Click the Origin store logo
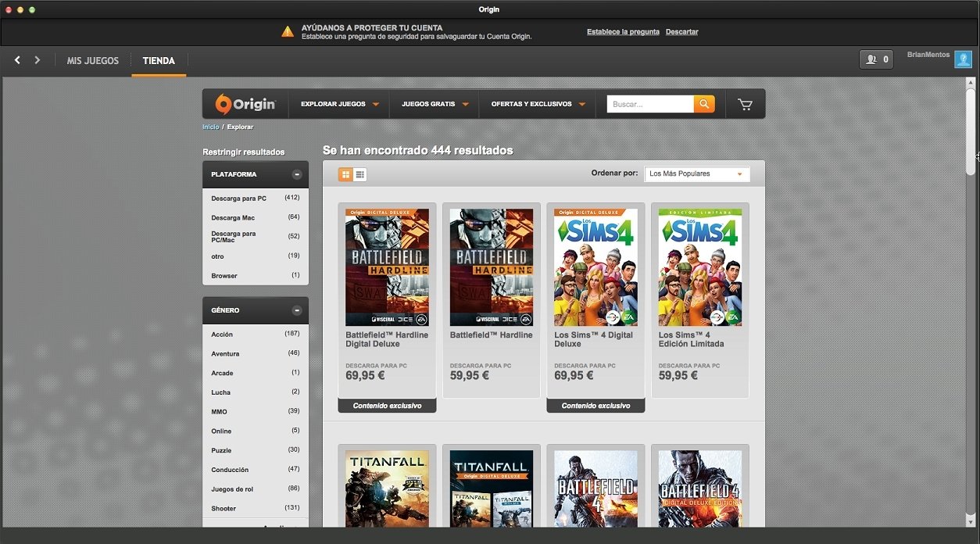The image size is (980, 544). 245,104
